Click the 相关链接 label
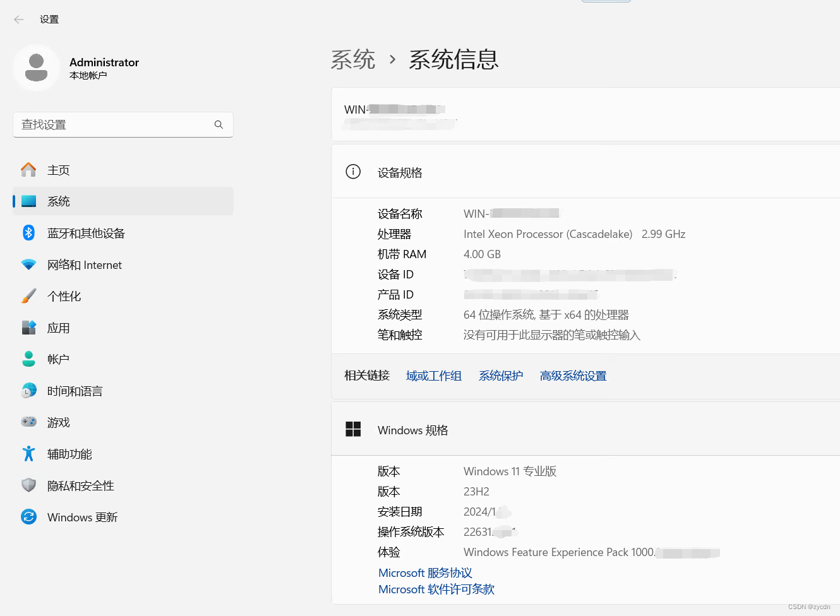Viewport: 840px width, 616px height. click(367, 376)
